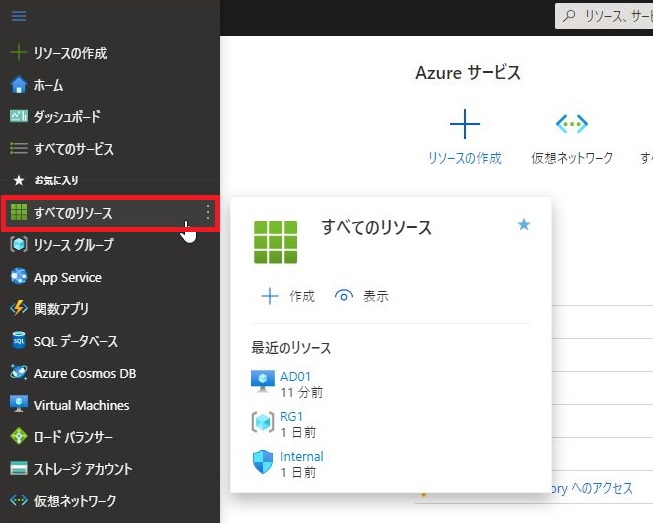Click the large green grid icon in the flyout

coord(275,242)
